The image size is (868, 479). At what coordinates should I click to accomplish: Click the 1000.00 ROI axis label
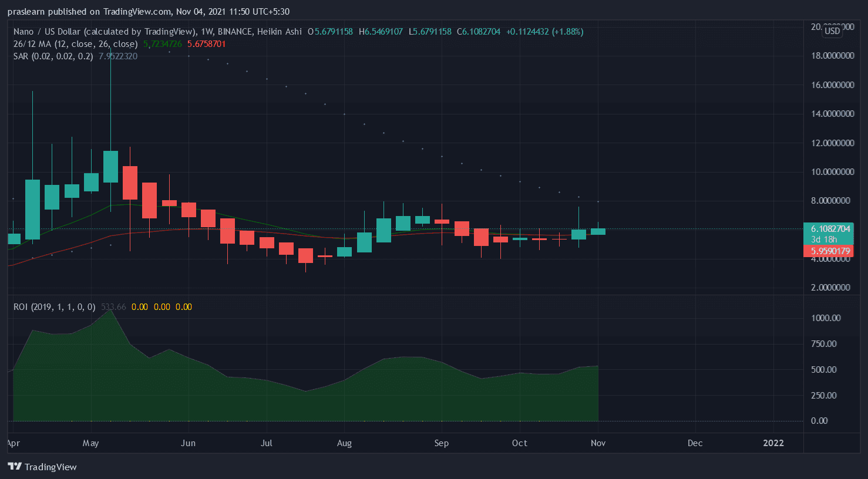coord(826,318)
